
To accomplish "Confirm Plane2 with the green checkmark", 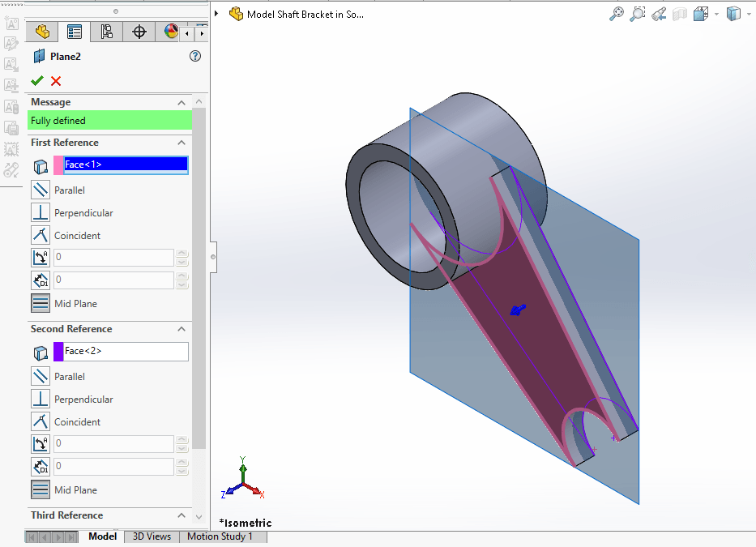I will click(x=36, y=81).
